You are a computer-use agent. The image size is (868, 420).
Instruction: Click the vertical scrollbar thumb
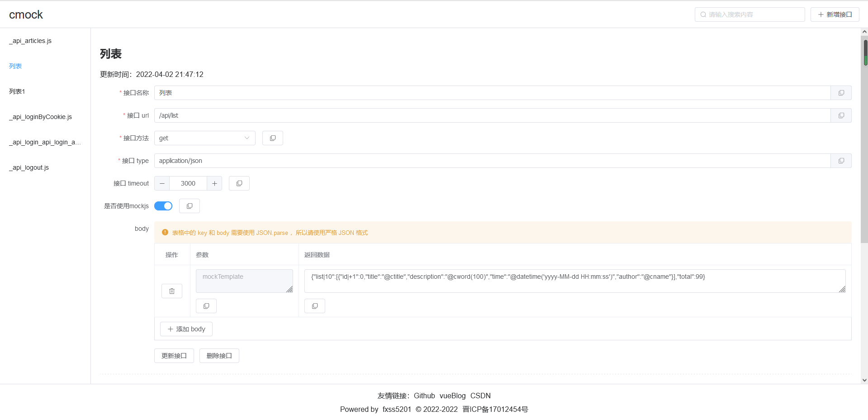pos(865,140)
